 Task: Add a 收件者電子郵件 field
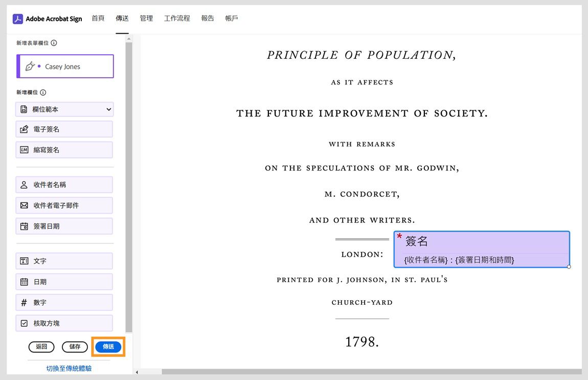pos(64,206)
